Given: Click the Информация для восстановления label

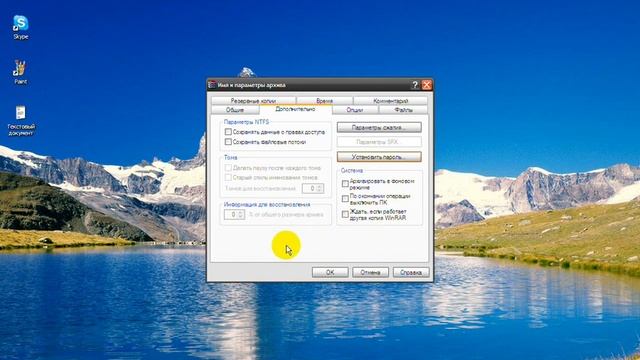Looking at the screenshot, I should [267, 204].
